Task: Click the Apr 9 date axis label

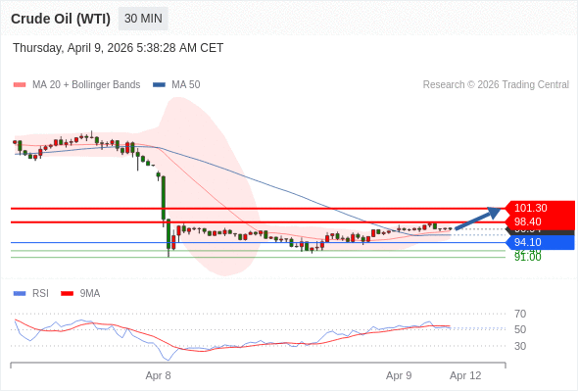Action: coord(399,375)
